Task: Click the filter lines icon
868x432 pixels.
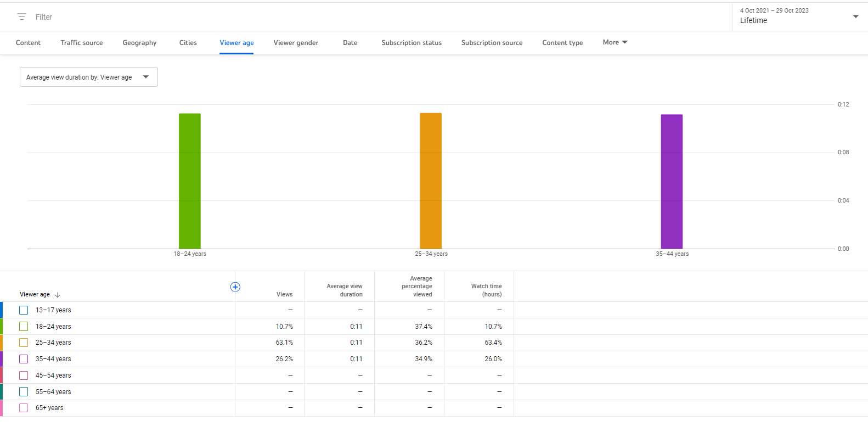Action: 22,17
